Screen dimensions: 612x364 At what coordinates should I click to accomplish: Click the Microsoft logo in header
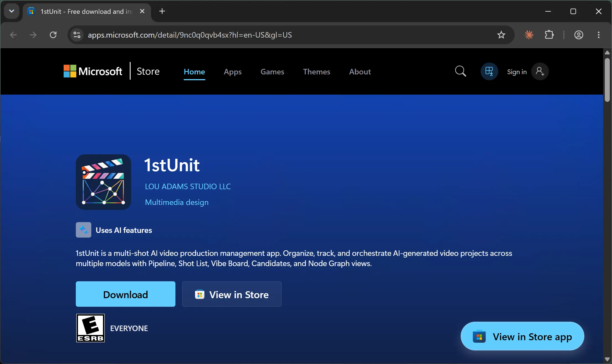93,71
